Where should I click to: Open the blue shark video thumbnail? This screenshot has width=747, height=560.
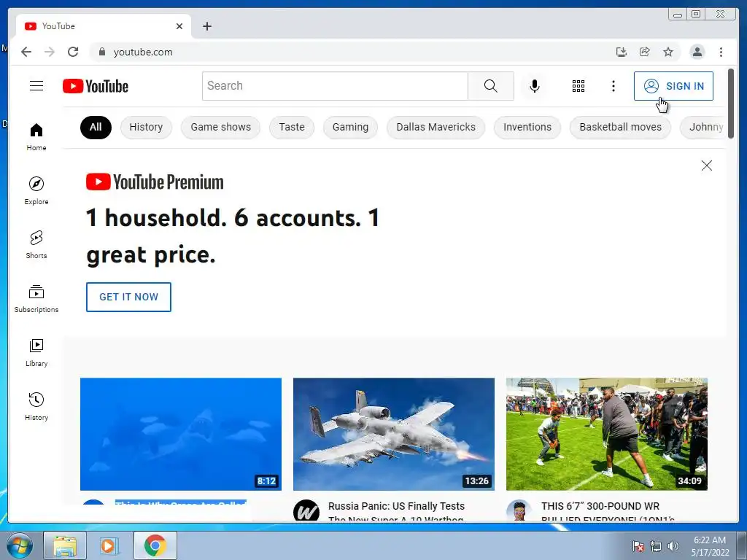point(181,434)
